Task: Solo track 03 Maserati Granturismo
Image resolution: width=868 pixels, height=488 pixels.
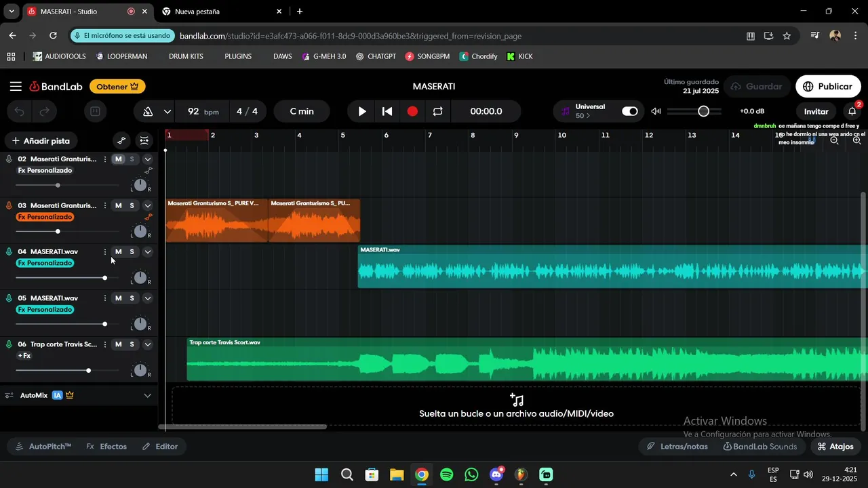Action: (132, 205)
